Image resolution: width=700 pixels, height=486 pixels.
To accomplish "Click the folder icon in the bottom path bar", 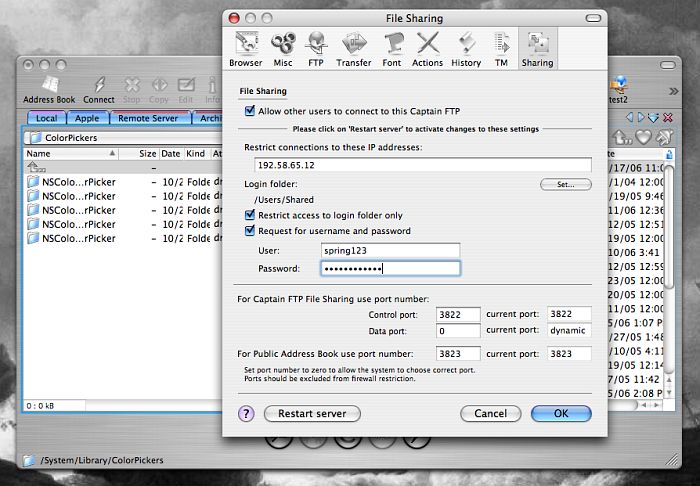I will click(29, 460).
